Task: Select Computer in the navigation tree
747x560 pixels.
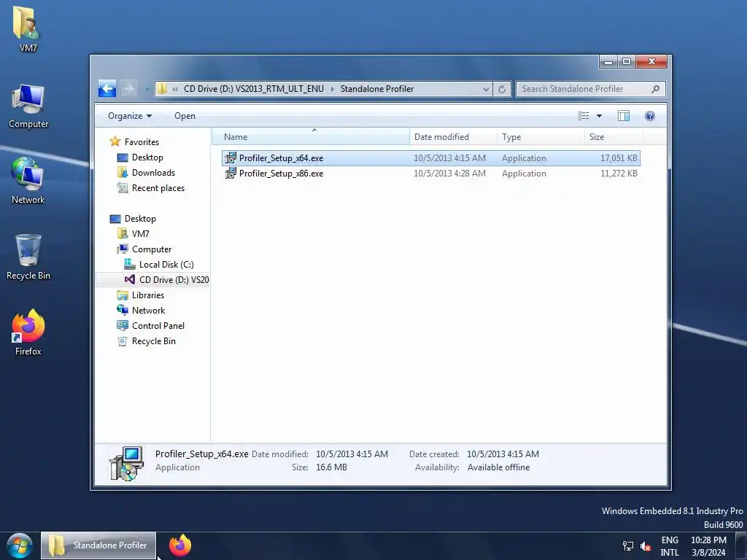Action: click(x=152, y=249)
